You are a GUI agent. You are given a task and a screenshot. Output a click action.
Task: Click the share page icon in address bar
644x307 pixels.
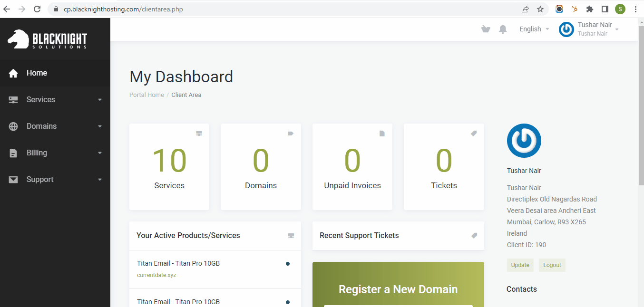(525, 9)
